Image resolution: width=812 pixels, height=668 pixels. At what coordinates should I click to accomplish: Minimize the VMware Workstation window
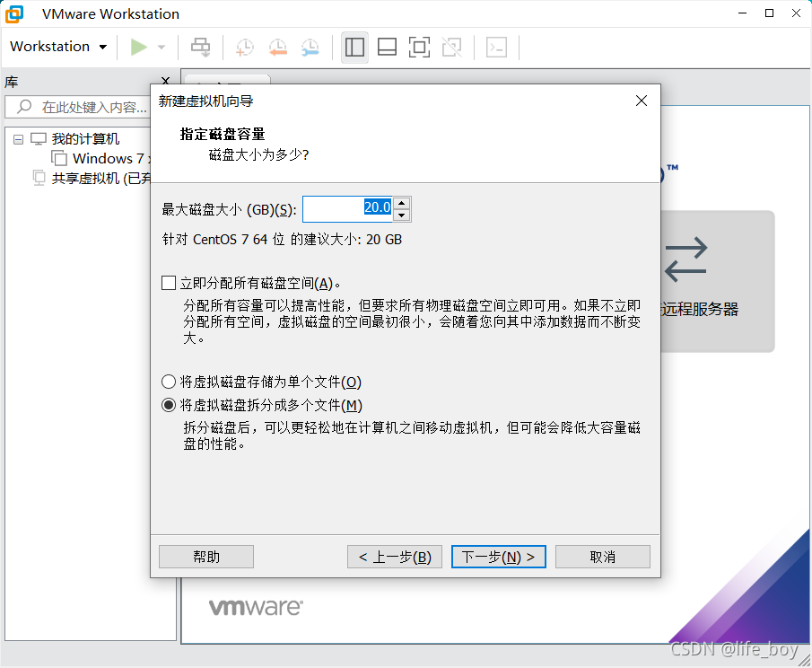click(x=743, y=13)
